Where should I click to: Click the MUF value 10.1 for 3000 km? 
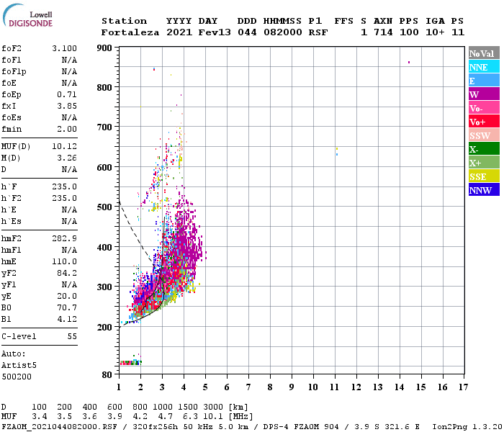point(213,417)
